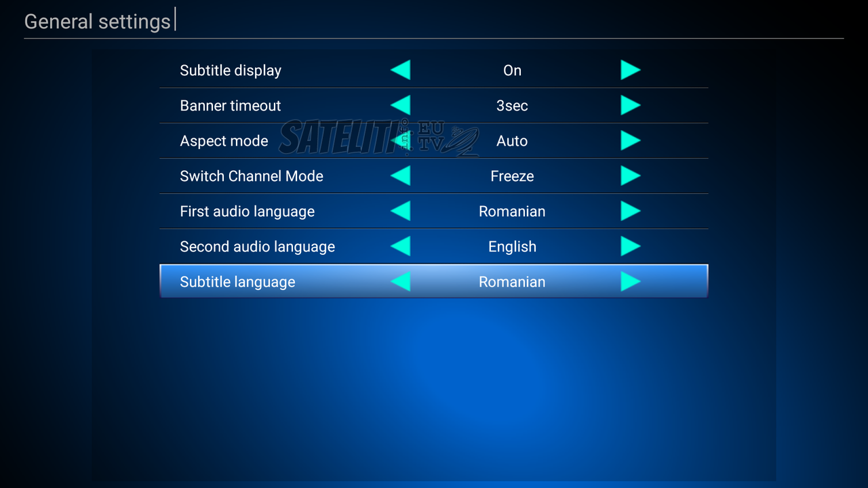Select the Switch Channel Mode label
This screenshot has height=488, width=868.
(252, 176)
